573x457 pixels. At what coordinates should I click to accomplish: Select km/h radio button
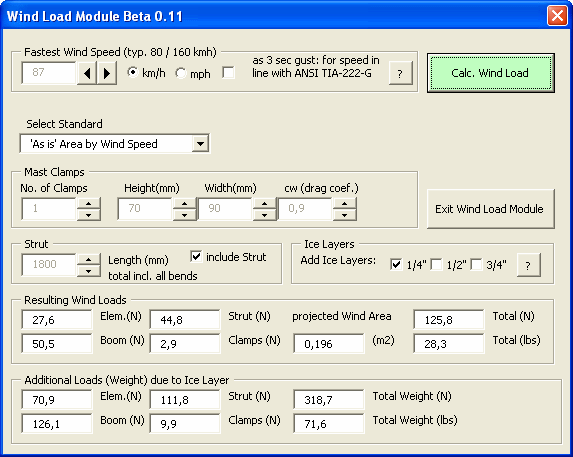click(x=133, y=72)
